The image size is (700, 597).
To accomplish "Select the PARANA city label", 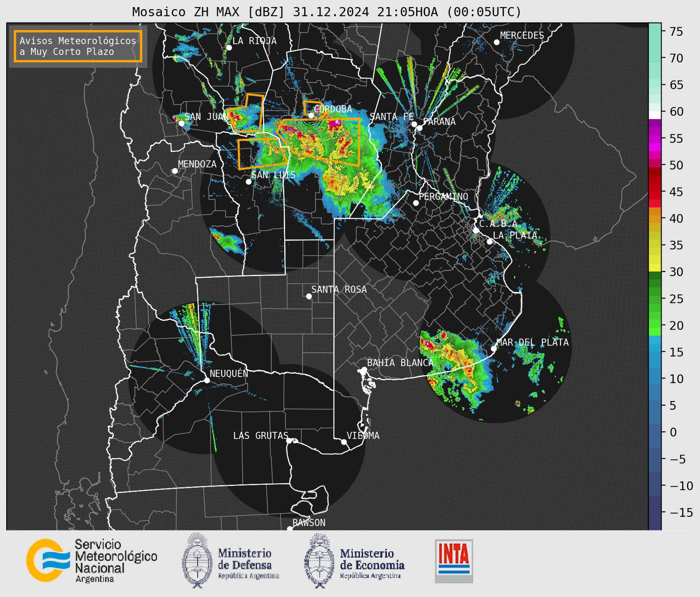I will (x=439, y=122).
